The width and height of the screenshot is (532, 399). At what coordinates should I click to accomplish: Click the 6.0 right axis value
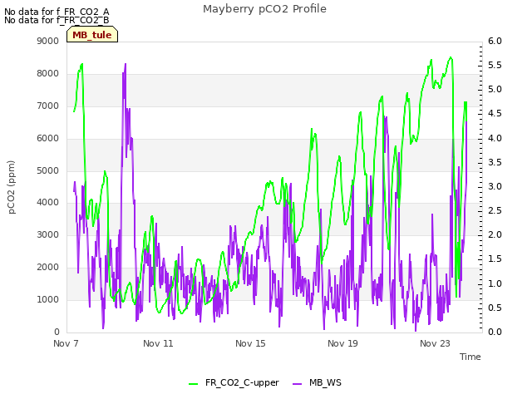pyautogui.click(x=495, y=41)
